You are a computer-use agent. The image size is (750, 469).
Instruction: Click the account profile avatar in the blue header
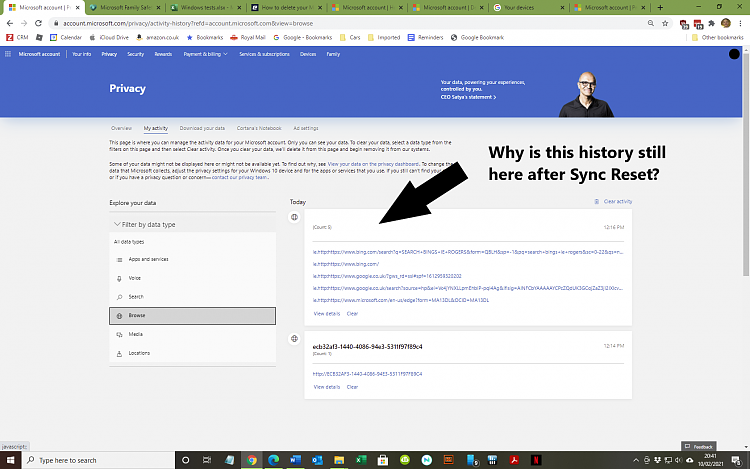tap(734, 54)
